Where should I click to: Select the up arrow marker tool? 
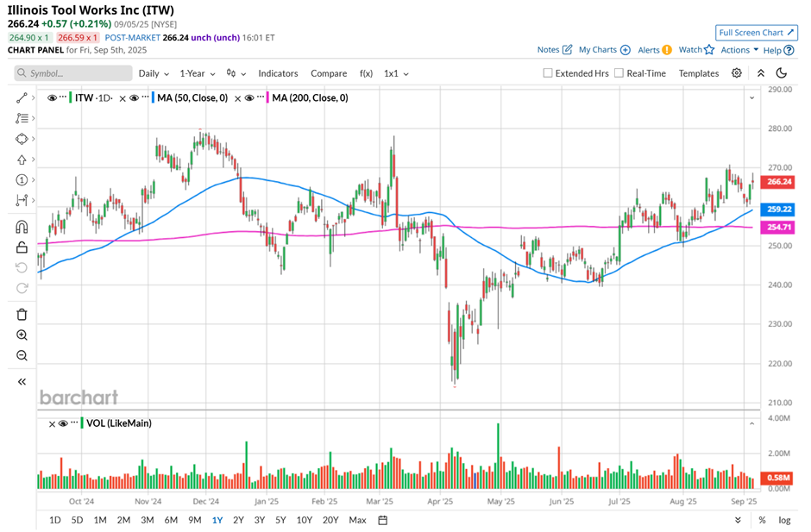pos(22,160)
